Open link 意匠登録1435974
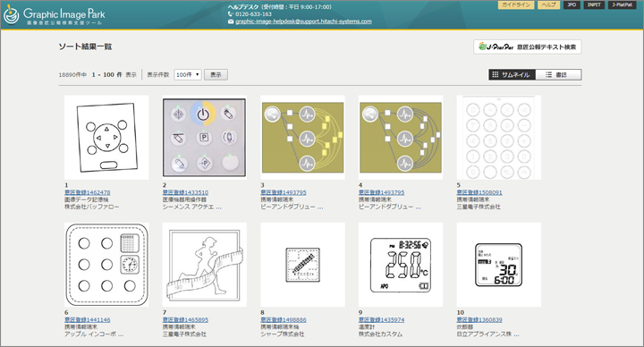 [x=381, y=319]
